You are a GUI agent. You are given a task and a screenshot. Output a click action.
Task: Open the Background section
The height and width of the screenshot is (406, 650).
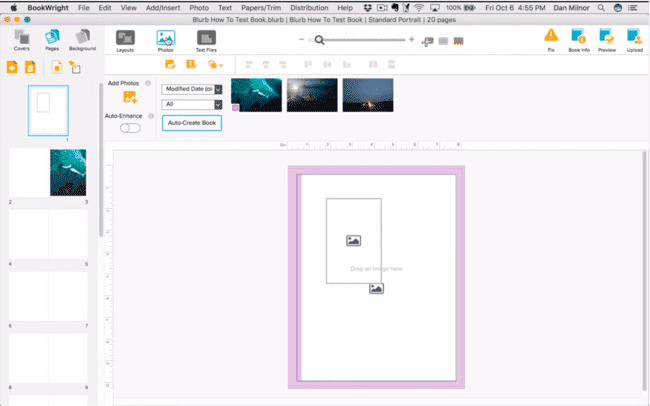click(x=82, y=40)
